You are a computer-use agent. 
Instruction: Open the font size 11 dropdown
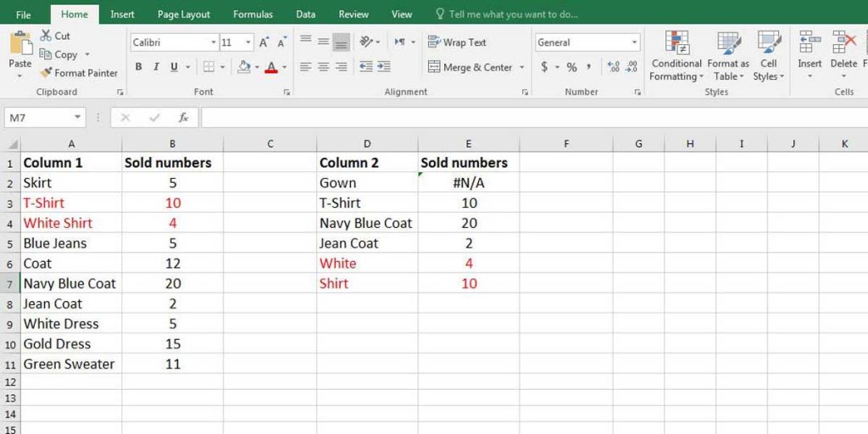tap(248, 42)
